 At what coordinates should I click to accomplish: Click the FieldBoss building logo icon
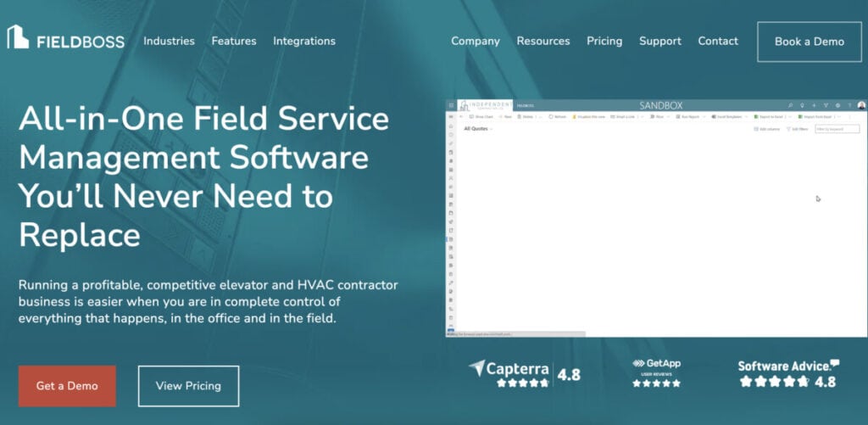click(x=18, y=36)
